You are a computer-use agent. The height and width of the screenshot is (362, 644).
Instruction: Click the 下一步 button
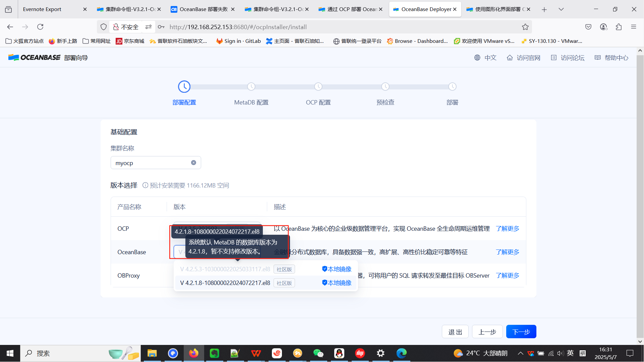[x=521, y=332]
